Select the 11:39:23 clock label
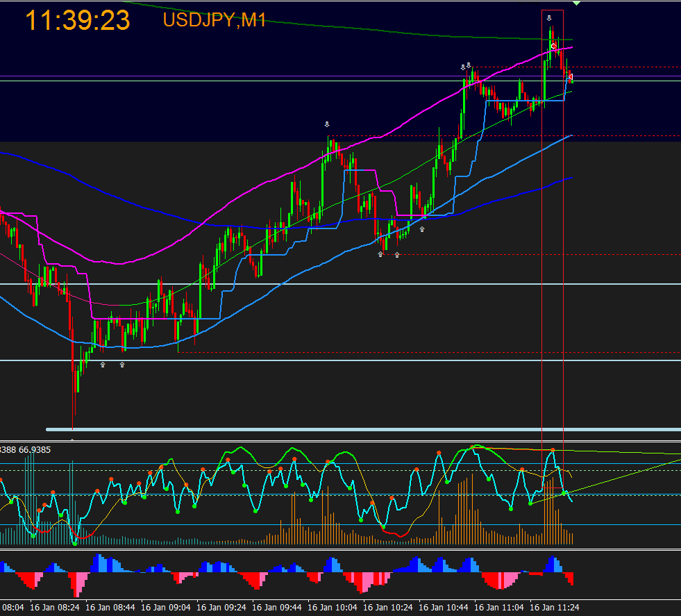This screenshot has width=681, height=616. click(77, 20)
